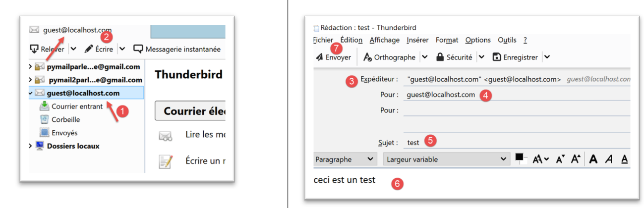Open the Paragraphe style dropdown
Image resolution: width=644 pixels, height=208 pixels.
(345, 159)
